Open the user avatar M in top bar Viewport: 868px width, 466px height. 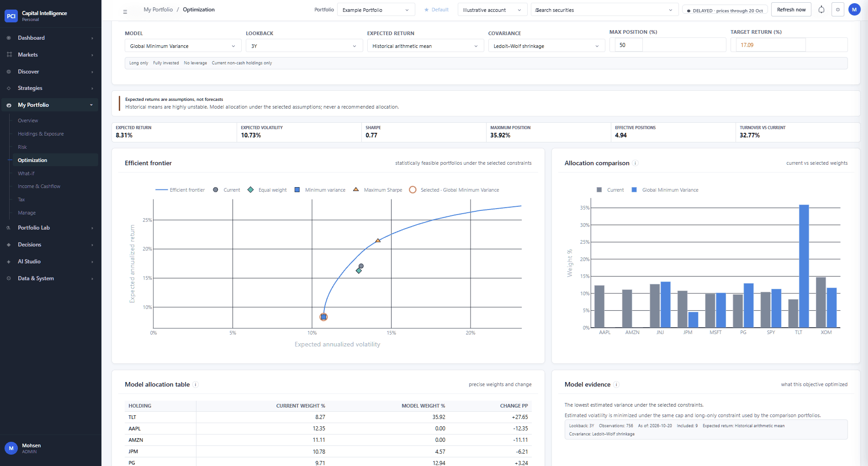point(854,10)
